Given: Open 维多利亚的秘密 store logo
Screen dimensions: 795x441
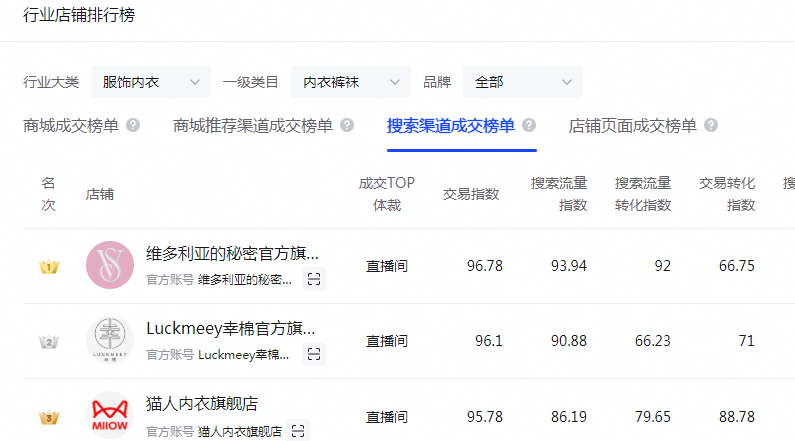Looking at the screenshot, I should 110,265.
